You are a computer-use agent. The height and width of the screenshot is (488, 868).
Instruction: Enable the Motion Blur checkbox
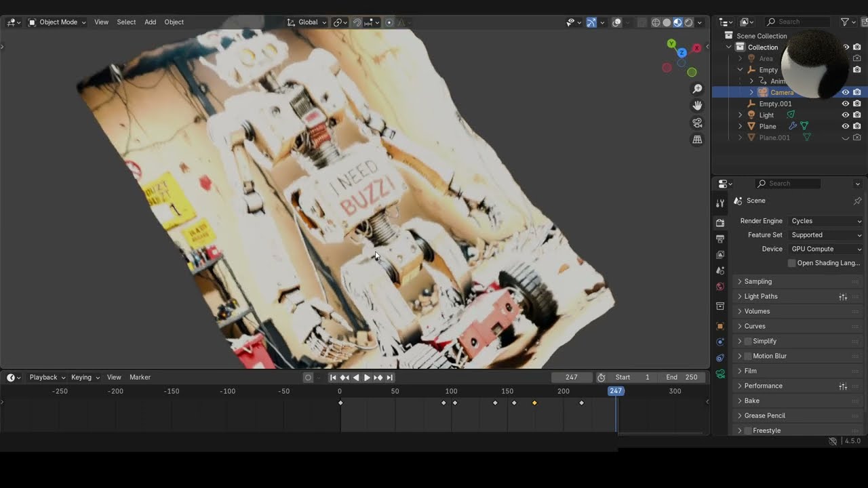coord(748,356)
